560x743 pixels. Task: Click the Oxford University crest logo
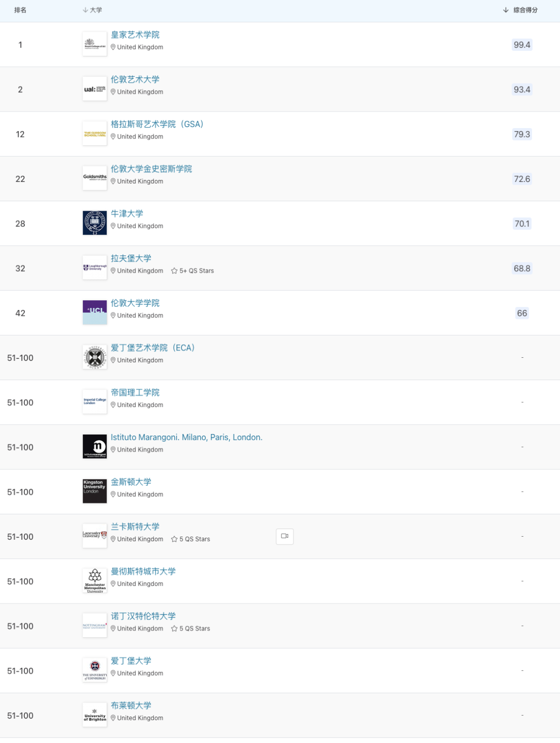tap(95, 223)
